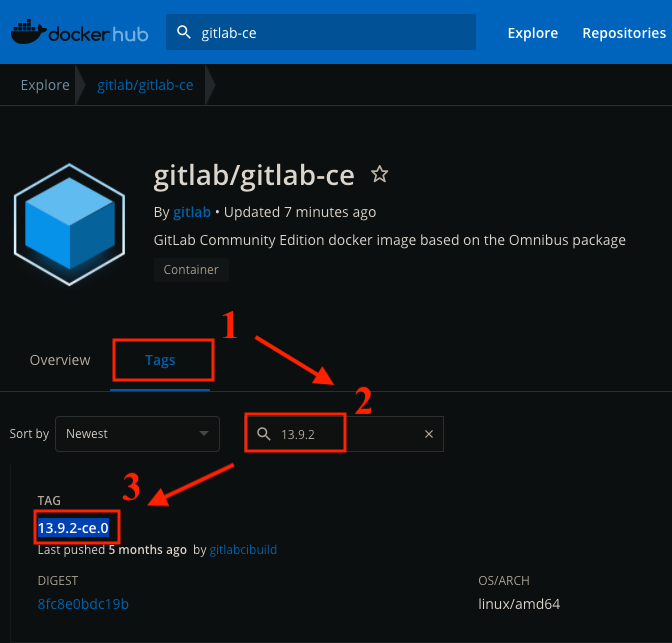This screenshot has height=643, width=672.
Task: Open Repositories in the header
Action: pos(624,33)
